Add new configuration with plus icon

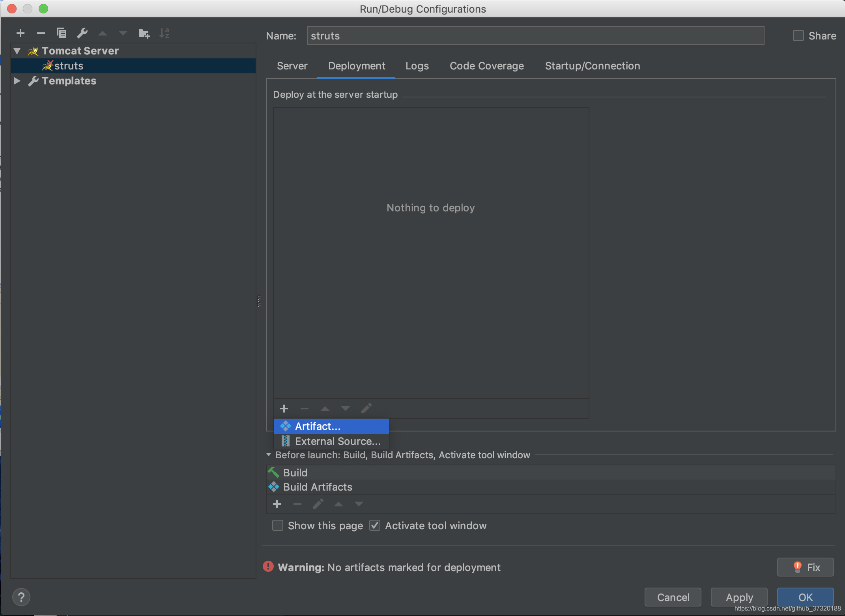[21, 33]
